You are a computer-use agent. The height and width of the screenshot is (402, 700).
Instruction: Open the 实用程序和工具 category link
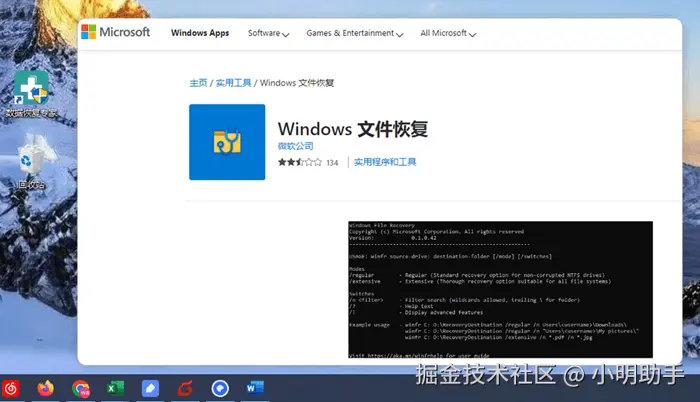(x=385, y=162)
